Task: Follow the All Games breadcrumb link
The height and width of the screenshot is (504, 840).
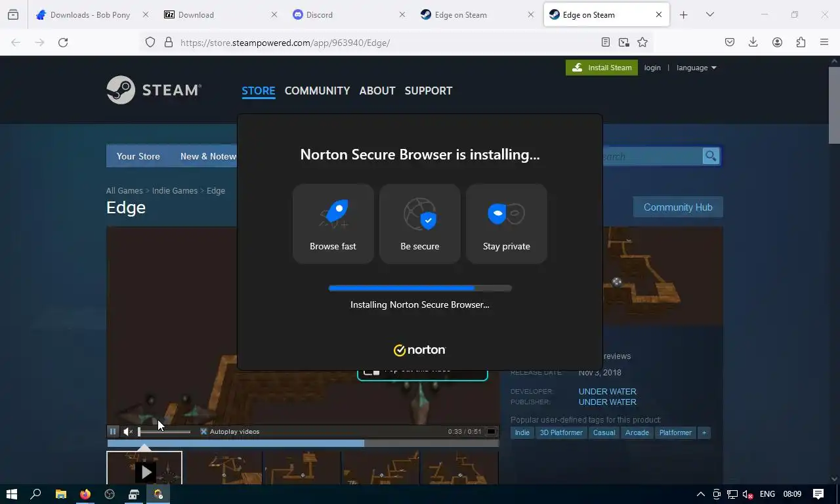Action: (125, 190)
